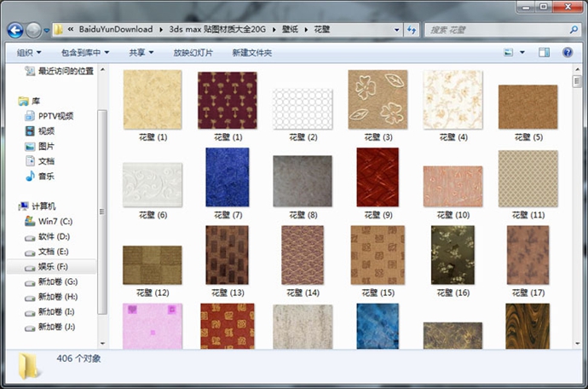
Task: Open 新加卷 (I:) drive
Action: (x=50, y=311)
